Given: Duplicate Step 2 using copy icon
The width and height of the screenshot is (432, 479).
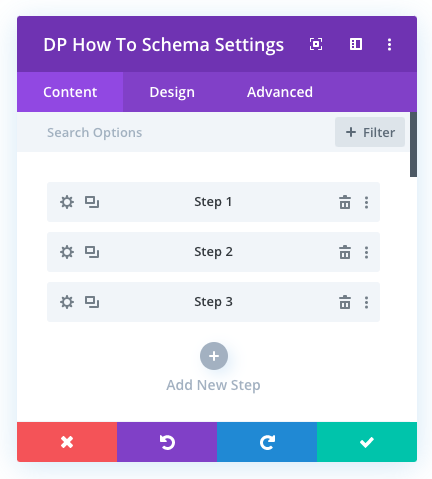Looking at the screenshot, I should [92, 252].
